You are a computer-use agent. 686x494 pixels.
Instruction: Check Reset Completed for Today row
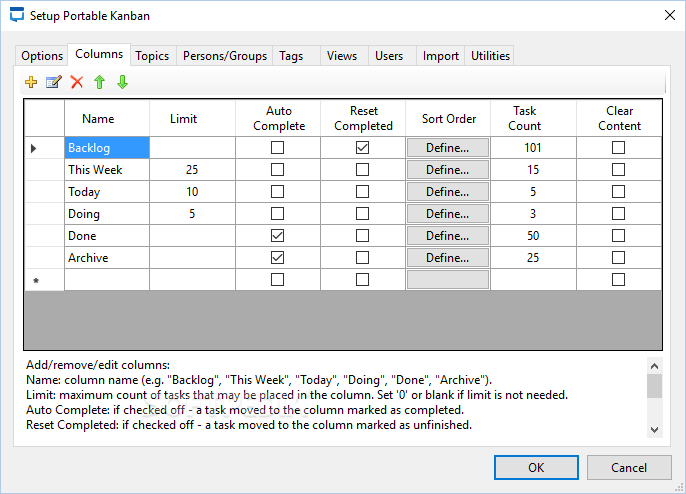362,192
